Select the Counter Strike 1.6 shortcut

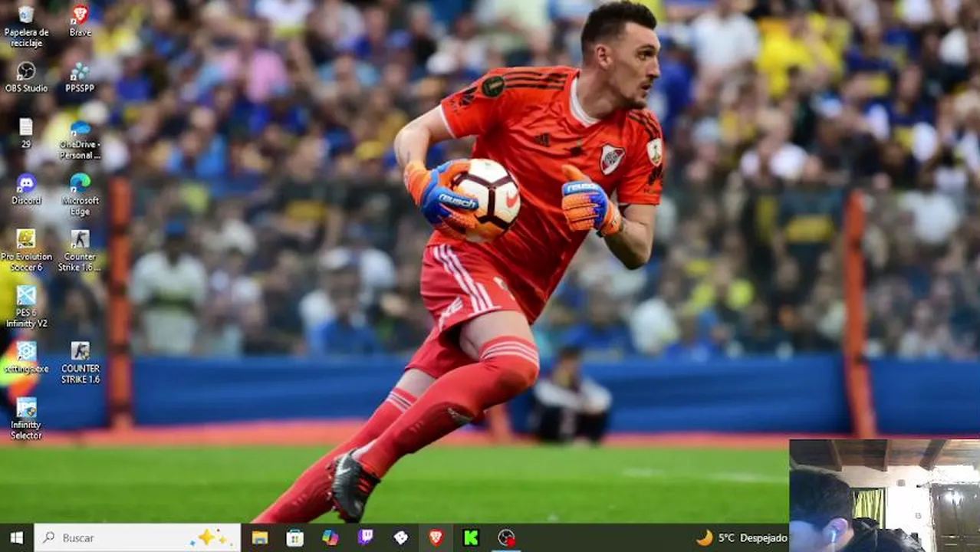coord(80,251)
